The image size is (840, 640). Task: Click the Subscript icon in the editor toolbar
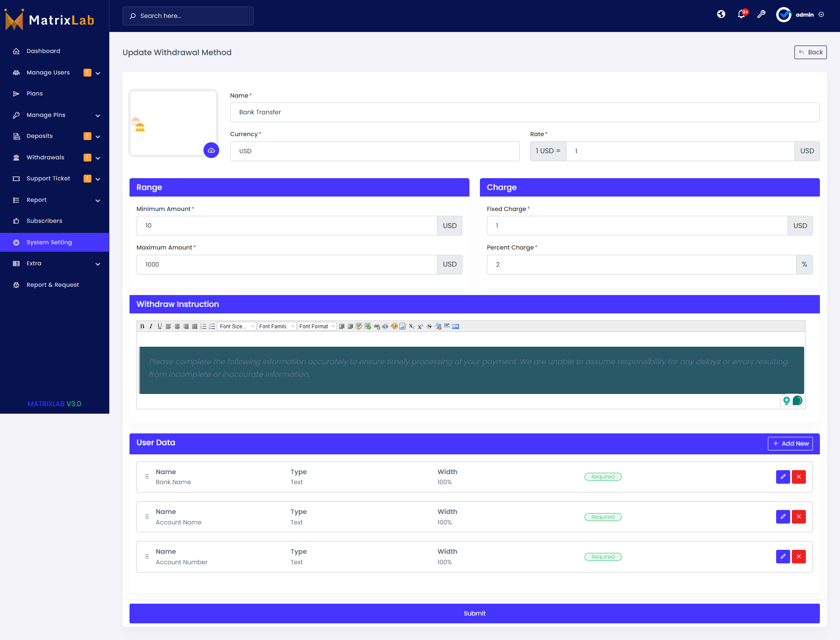tap(411, 326)
